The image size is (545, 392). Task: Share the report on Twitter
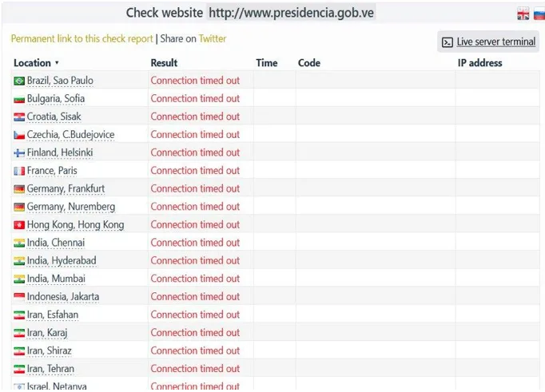(213, 38)
